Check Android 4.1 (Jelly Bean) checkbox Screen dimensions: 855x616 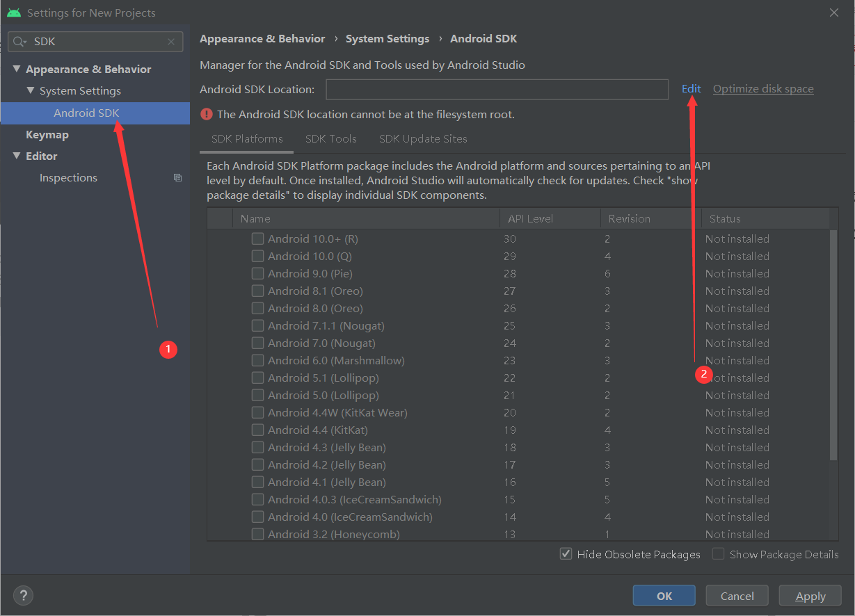(257, 482)
